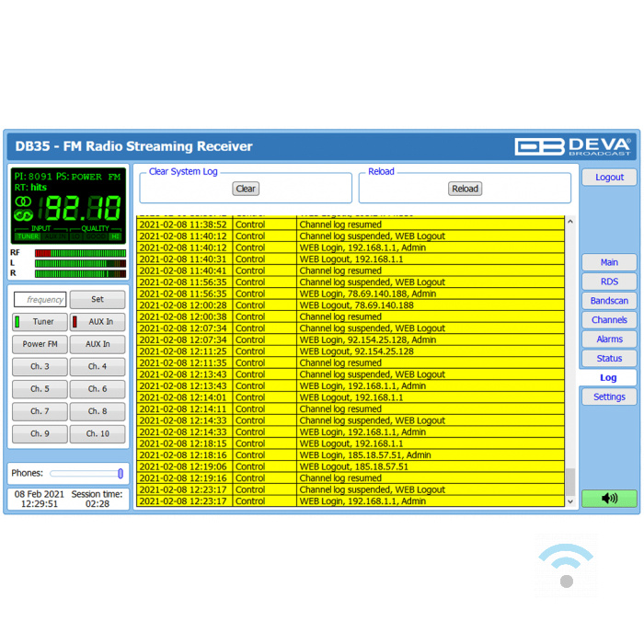The height and width of the screenshot is (644, 644).
Task: Select the Power FM preset
Action: point(40,344)
